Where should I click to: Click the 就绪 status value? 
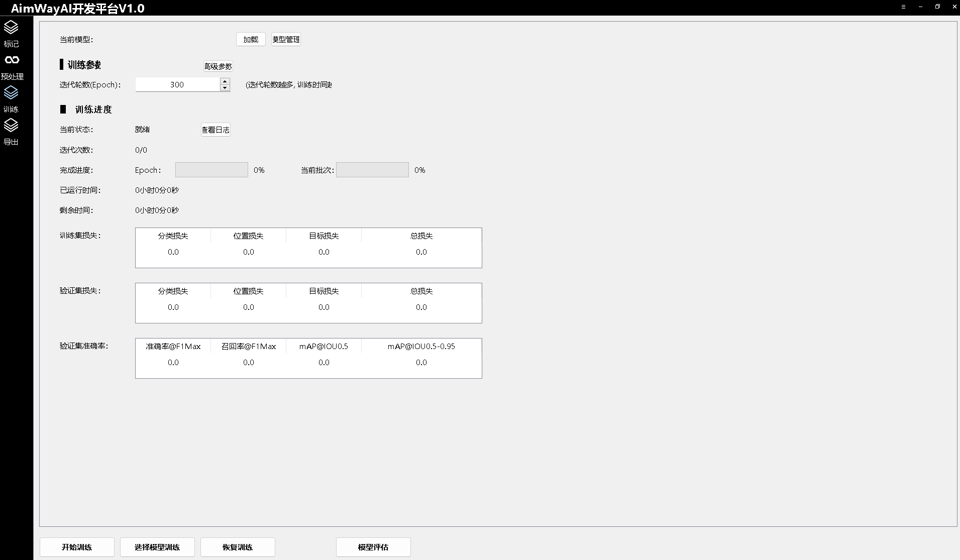click(x=143, y=130)
